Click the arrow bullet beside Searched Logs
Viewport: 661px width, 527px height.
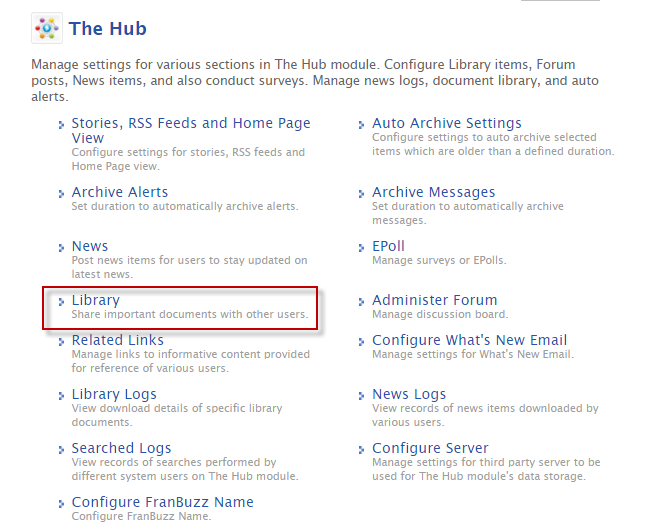coord(62,449)
